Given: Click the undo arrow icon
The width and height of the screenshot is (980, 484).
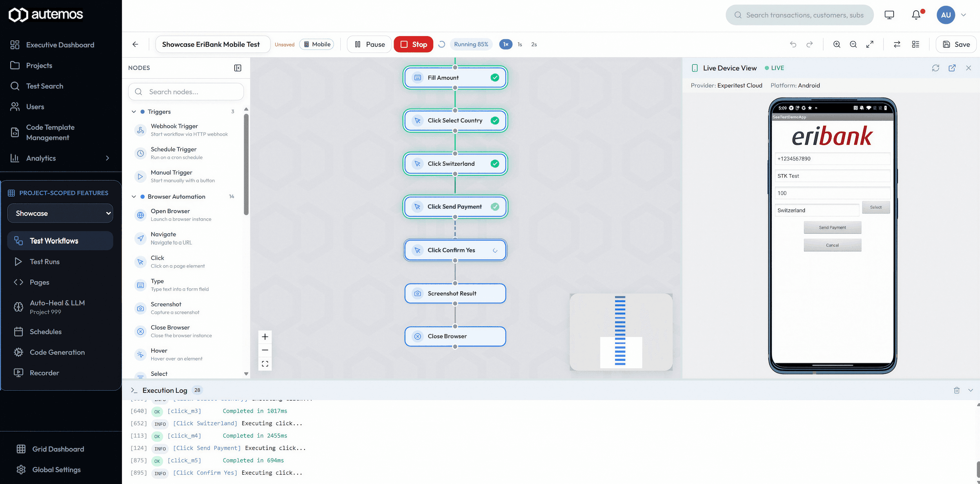Looking at the screenshot, I should (793, 44).
